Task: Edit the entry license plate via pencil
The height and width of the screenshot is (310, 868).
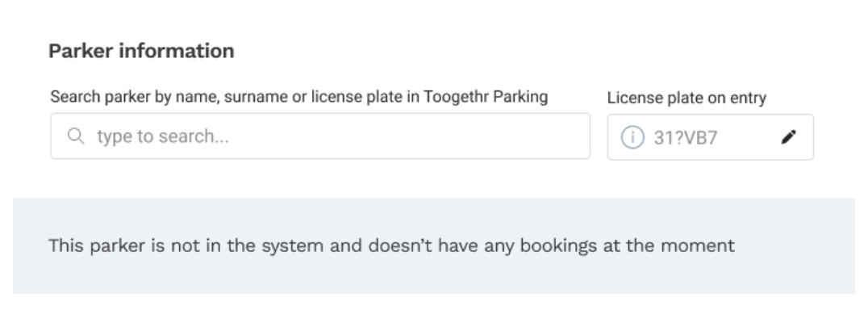Action: coord(788,136)
